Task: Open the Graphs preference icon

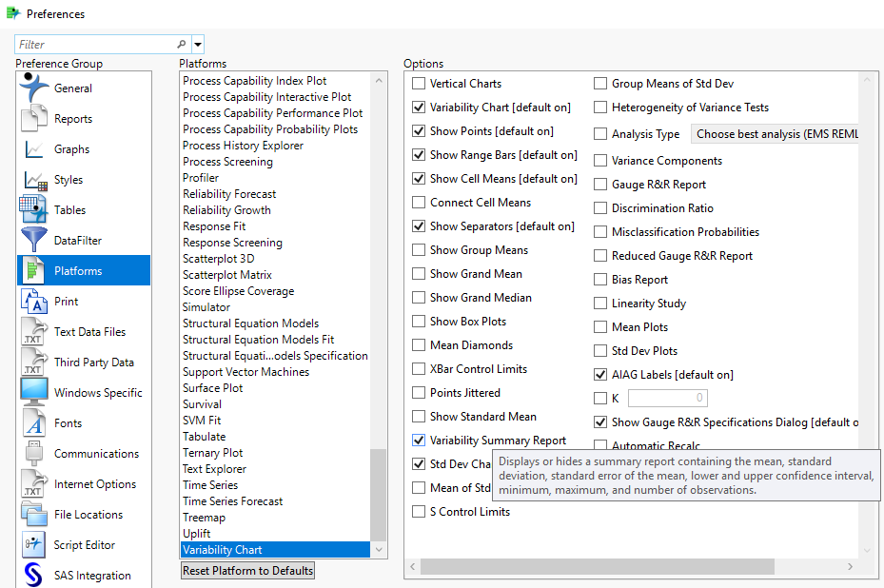Action: (35, 149)
